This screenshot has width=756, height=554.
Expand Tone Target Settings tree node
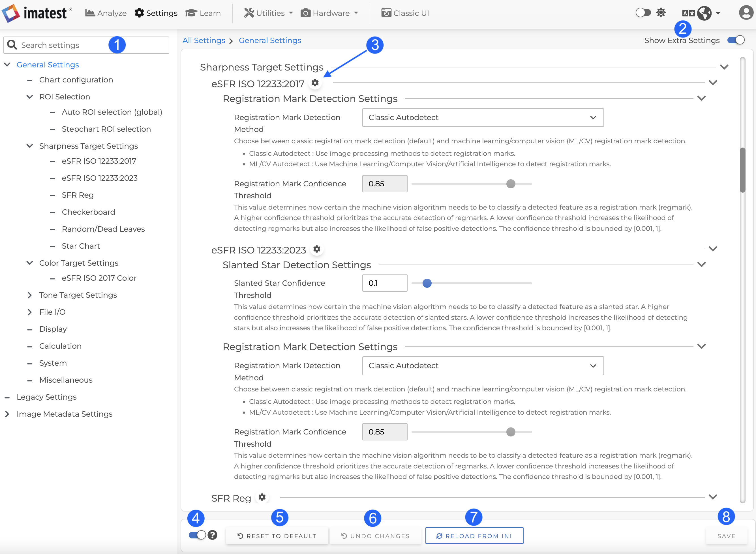click(x=29, y=295)
